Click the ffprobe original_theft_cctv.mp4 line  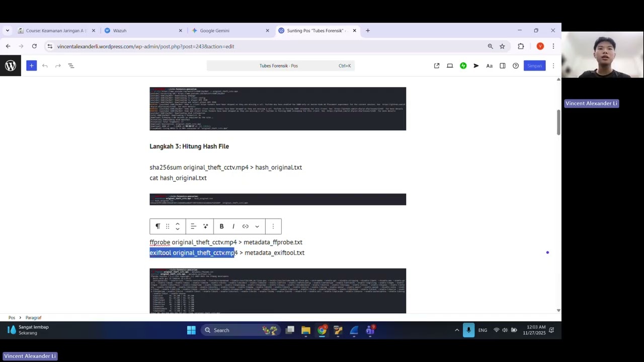(x=226, y=242)
